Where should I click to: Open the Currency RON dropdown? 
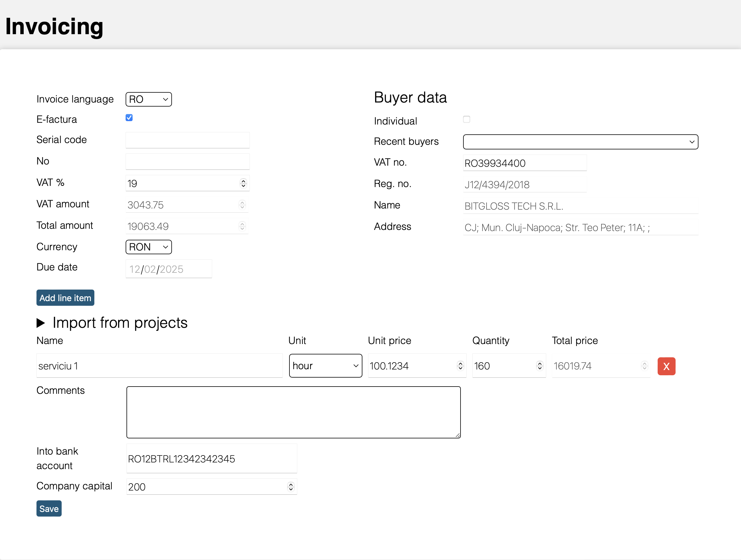click(x=148, y=247)
